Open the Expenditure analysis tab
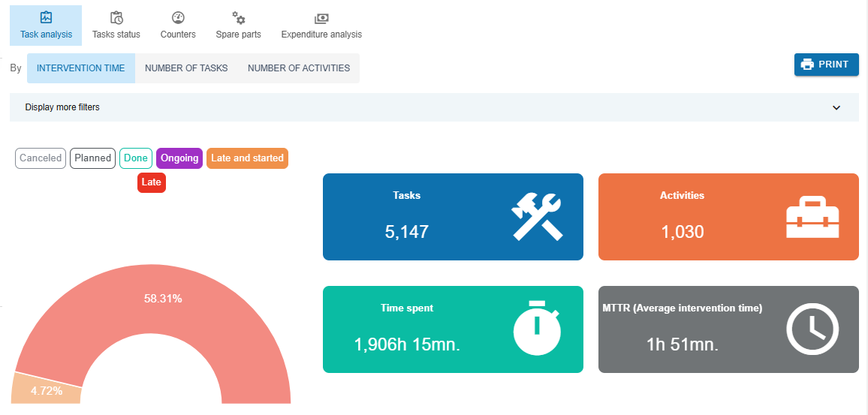Image resolution: width=868 pixels, height=415 pixels. click(321, 26)
